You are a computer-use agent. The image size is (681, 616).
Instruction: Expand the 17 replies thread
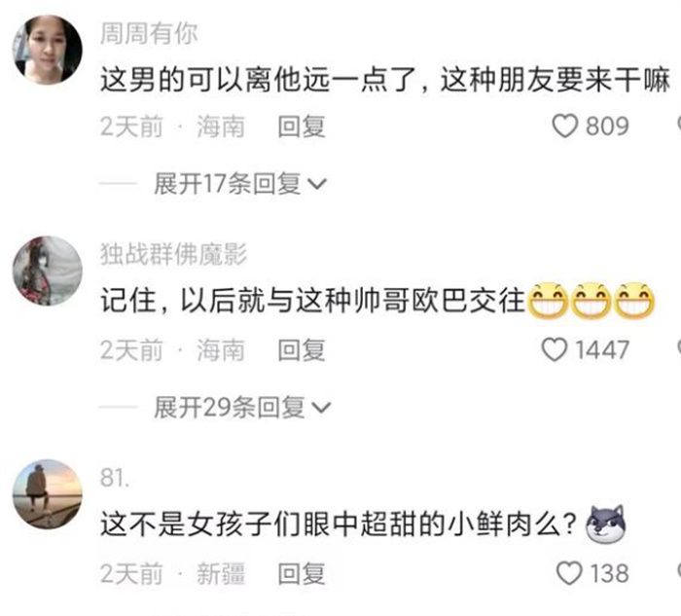[239, 184]
